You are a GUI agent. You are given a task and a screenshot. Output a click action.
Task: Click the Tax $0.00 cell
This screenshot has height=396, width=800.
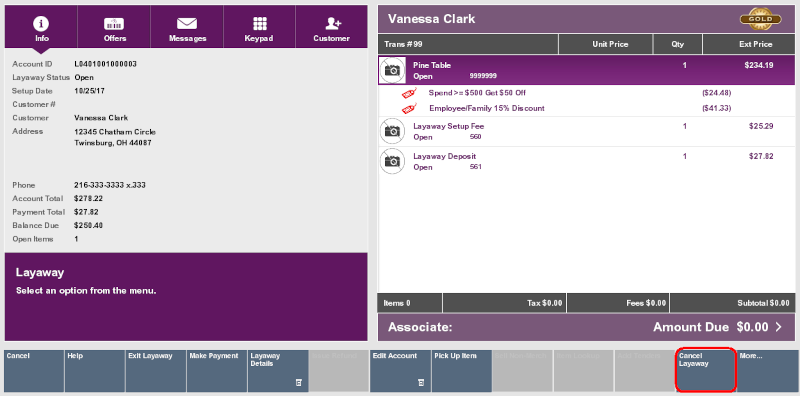pos(505,303)
